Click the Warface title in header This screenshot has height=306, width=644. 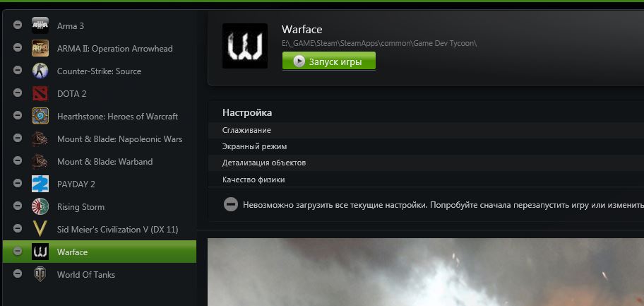(302, 29)
